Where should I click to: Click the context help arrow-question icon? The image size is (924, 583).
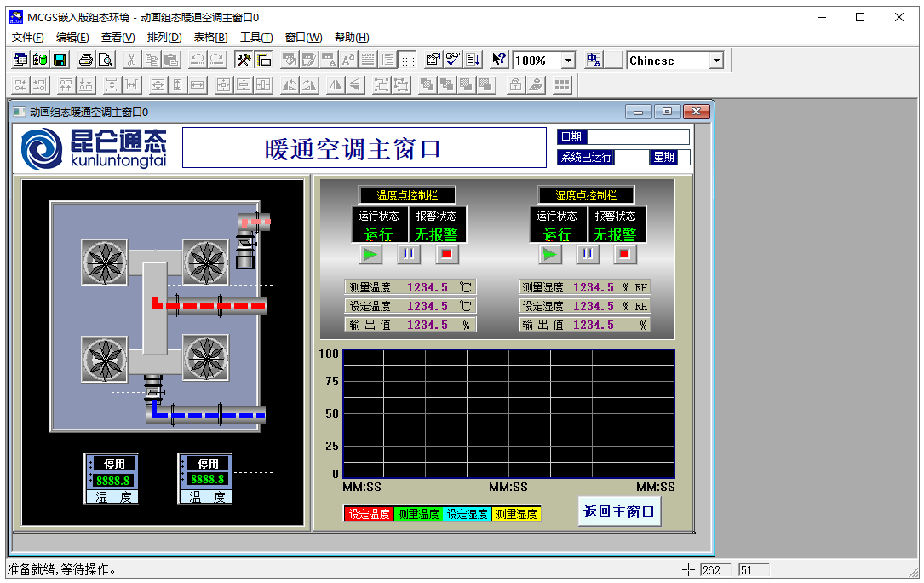coord(499,60)
